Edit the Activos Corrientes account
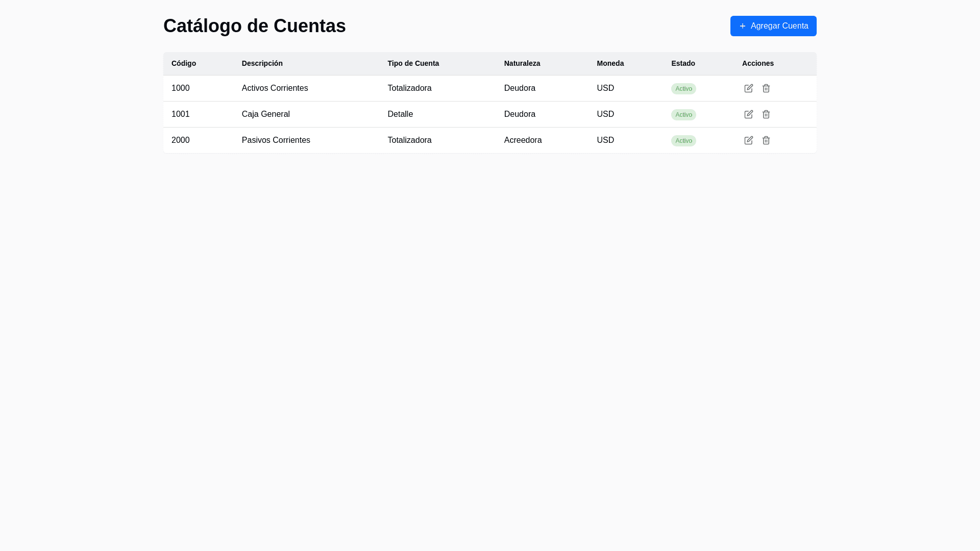This screenshot has height=551, width=980. 748,88
